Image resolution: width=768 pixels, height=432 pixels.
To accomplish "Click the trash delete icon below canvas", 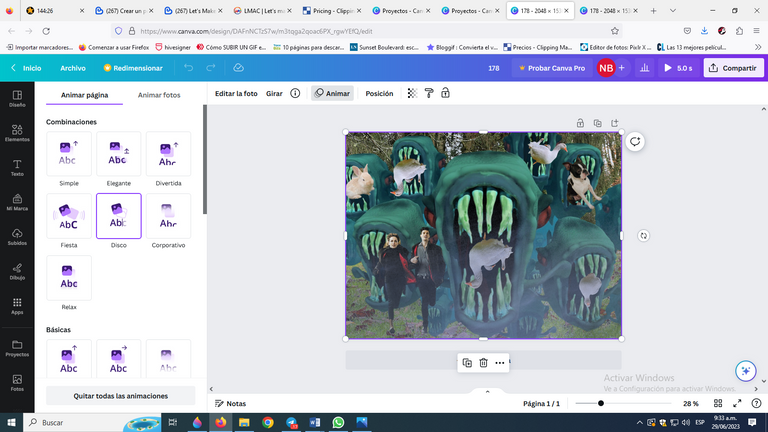I will click(483, 363).
